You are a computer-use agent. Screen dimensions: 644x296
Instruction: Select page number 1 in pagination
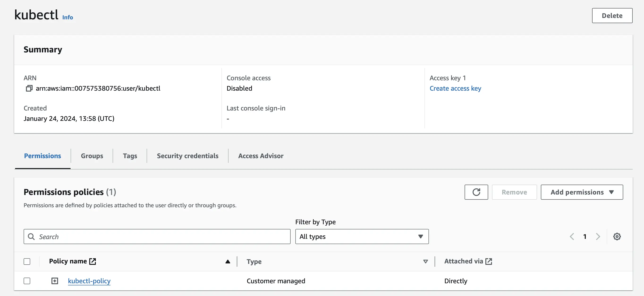coord(585,237)
